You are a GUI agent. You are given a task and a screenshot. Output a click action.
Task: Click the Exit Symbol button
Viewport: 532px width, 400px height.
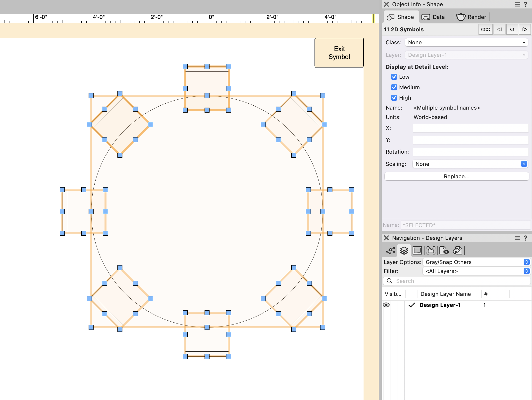[339, 53]
